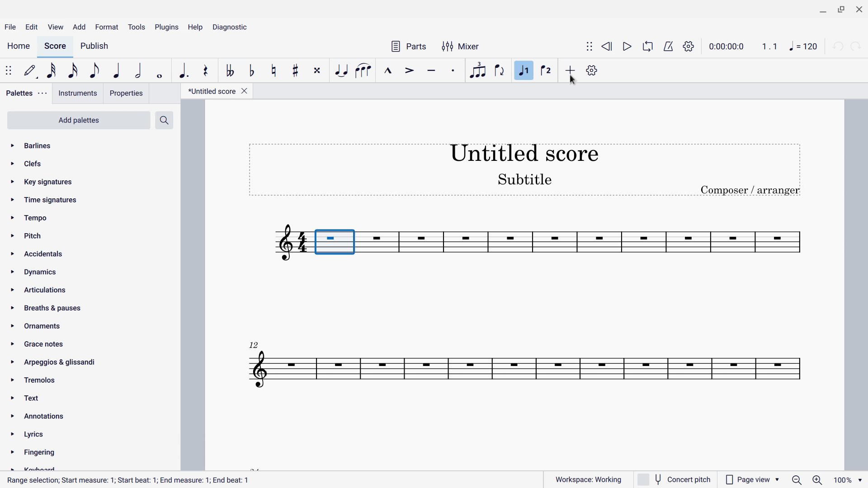
Task: Toggle loop playback
Action: tap(648, 47)
